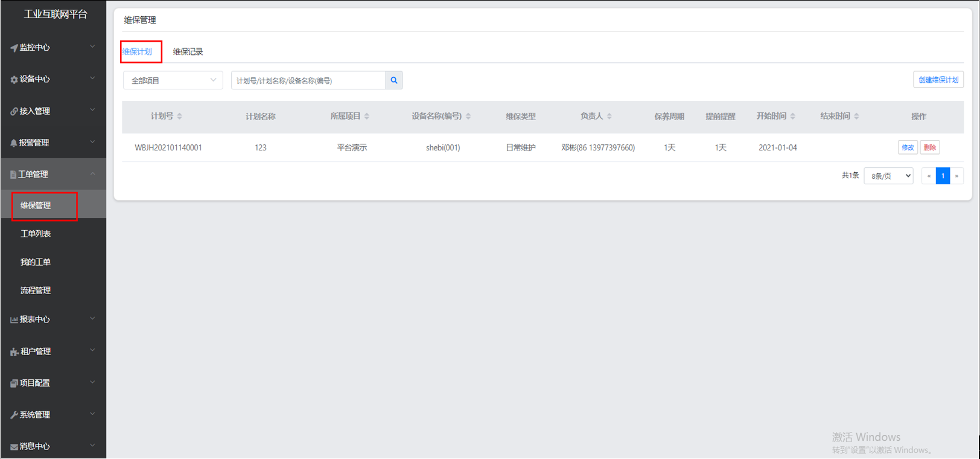The width and height of the screenshot is (980, 459).
Task: Click the 消息中心 envelope icon
Action: click(x=14, y=447)
